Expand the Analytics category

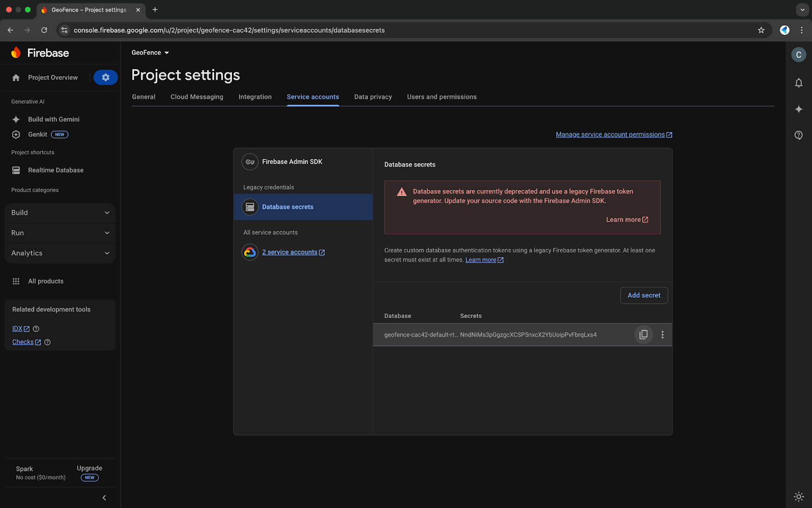60,253
